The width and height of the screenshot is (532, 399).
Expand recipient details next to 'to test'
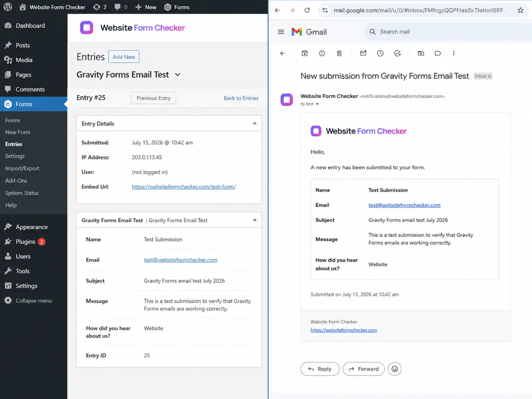pyautogui.click(x=318, y=104)
